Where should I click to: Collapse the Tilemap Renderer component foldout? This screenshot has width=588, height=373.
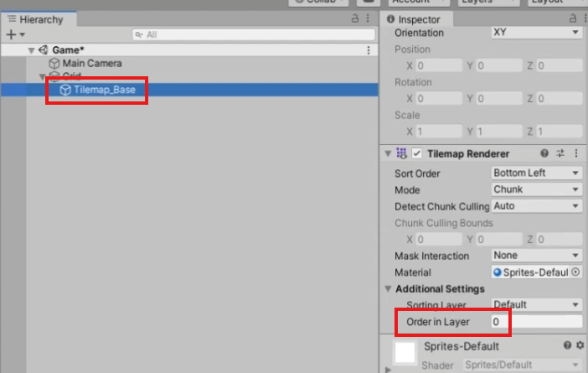tap(388, 153)
